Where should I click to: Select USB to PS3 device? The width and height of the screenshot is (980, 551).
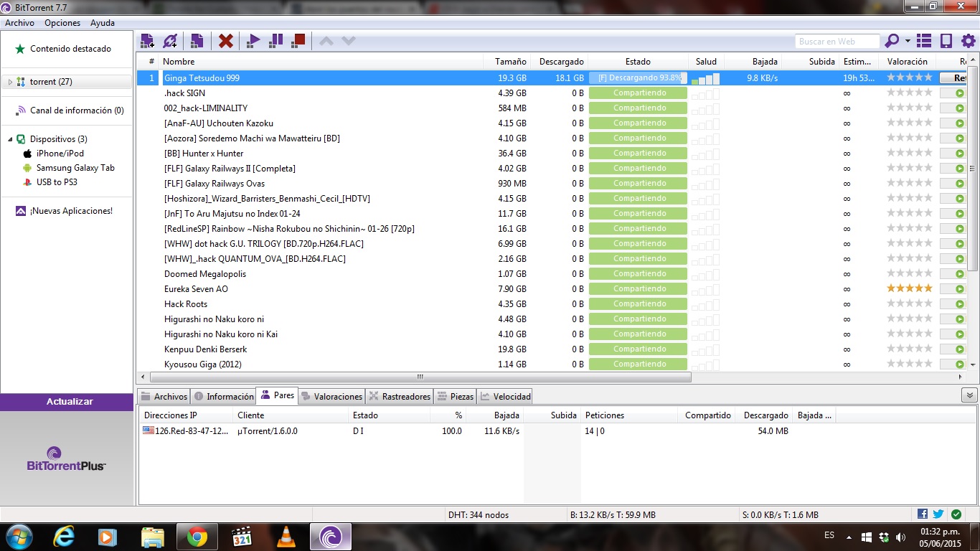tap(57, 182)
